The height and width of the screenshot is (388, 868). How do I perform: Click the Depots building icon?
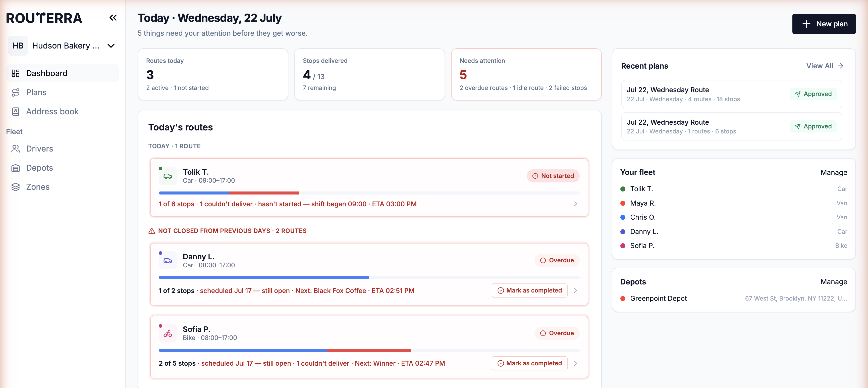[16, 168]
